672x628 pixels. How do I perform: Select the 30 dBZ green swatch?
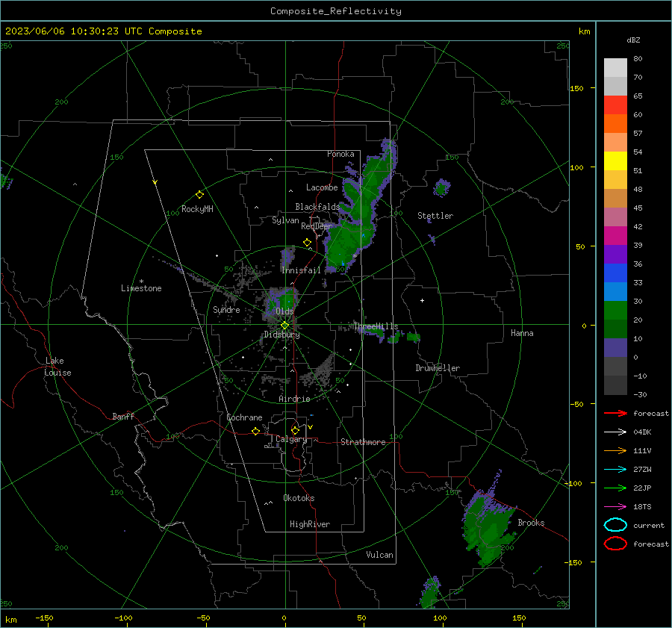click(615, 311)
